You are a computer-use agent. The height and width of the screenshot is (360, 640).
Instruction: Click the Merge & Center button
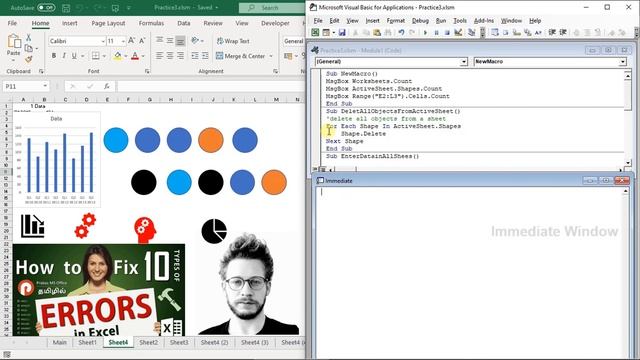pos(240,56)
